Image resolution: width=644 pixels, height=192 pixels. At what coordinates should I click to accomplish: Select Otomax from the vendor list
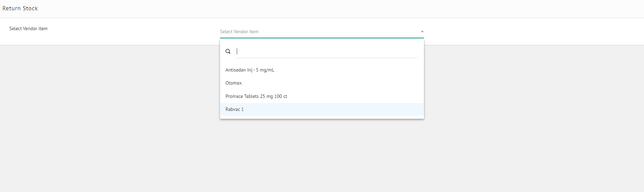322,83
